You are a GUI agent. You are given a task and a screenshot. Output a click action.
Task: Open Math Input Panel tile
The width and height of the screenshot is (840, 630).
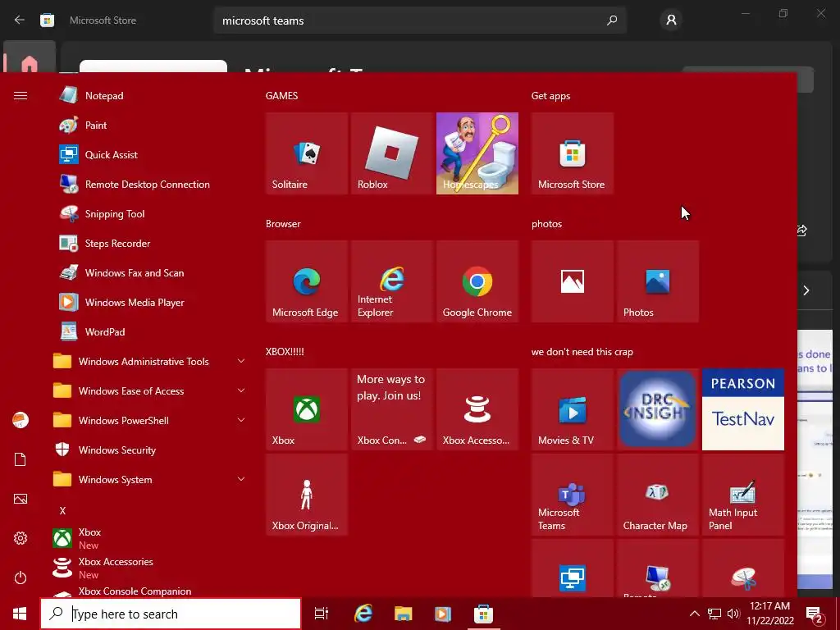743,495
